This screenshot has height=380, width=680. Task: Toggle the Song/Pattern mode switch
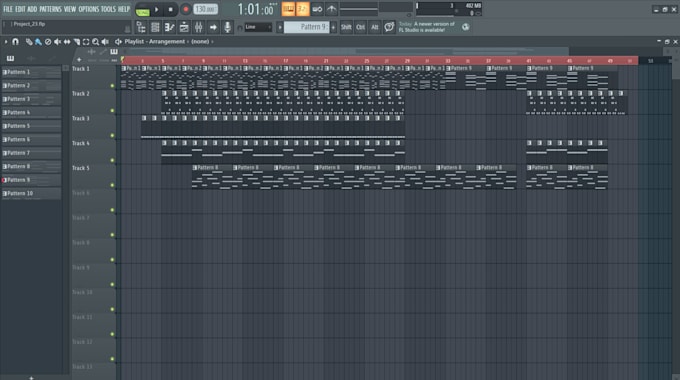142,10
